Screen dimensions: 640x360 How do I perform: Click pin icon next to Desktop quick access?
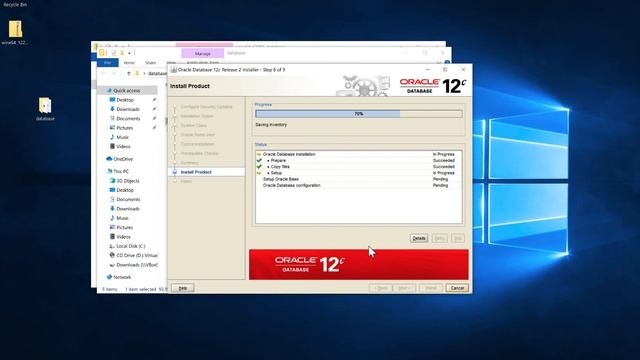[x=154, y=100]
